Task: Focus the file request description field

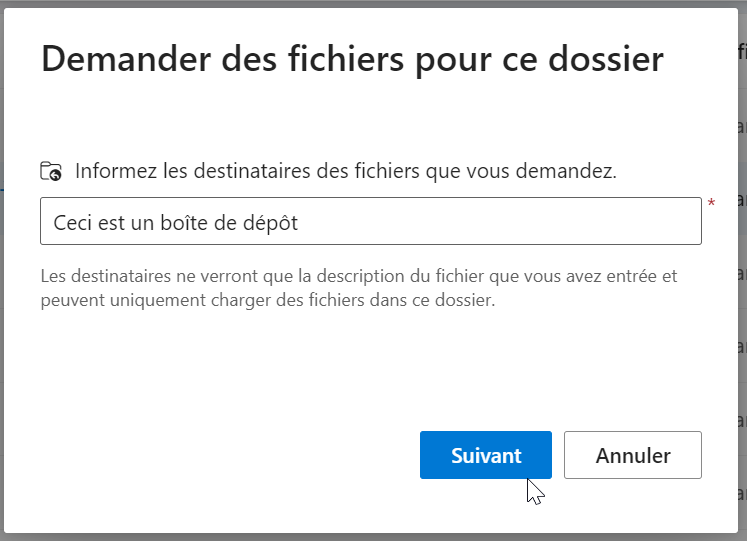Action: [370, 221]
